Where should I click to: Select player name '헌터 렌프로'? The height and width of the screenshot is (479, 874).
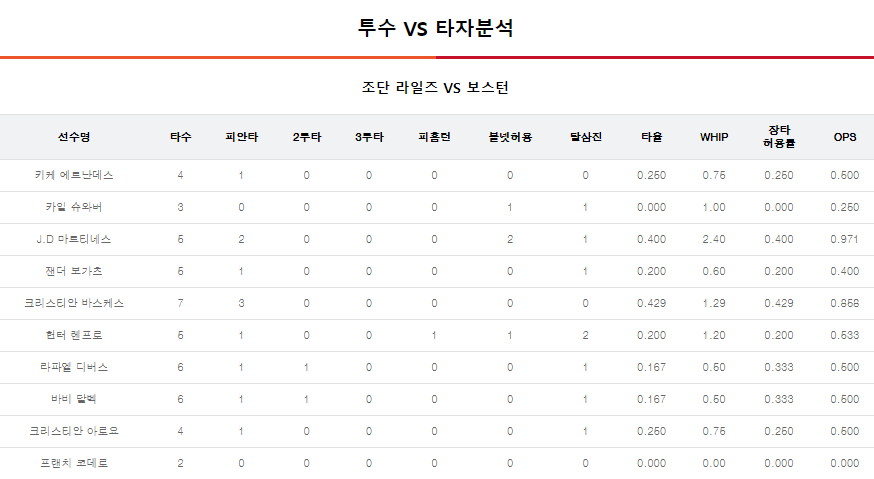pyautogui.click(x=74, y=335)
